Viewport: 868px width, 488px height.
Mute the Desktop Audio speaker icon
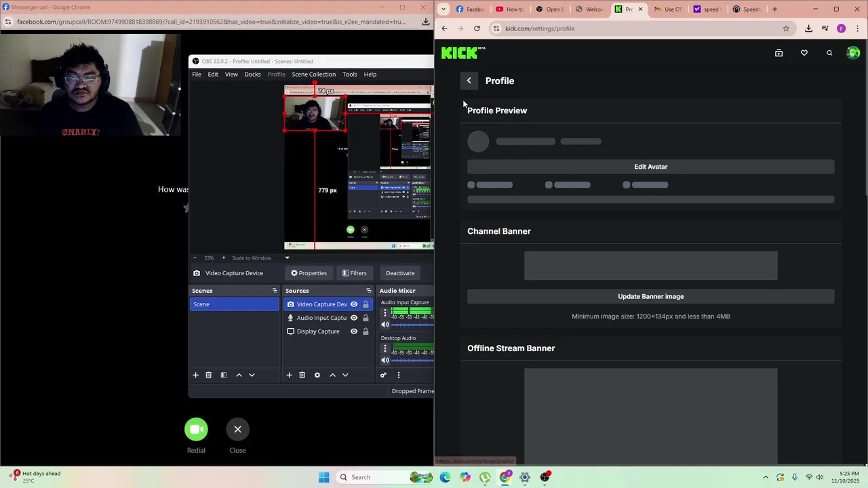pos(385,360)
